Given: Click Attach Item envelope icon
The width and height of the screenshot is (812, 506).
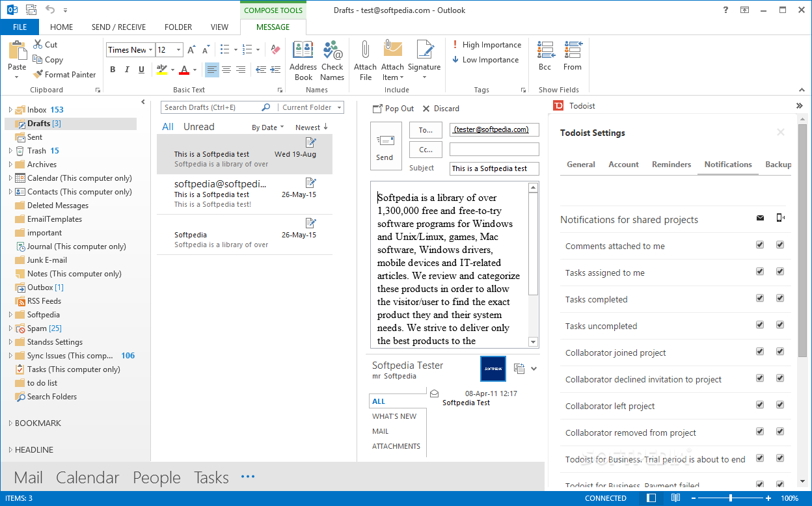Looking at the screenshot, I should pyautogui.click(x=393, y=50).
